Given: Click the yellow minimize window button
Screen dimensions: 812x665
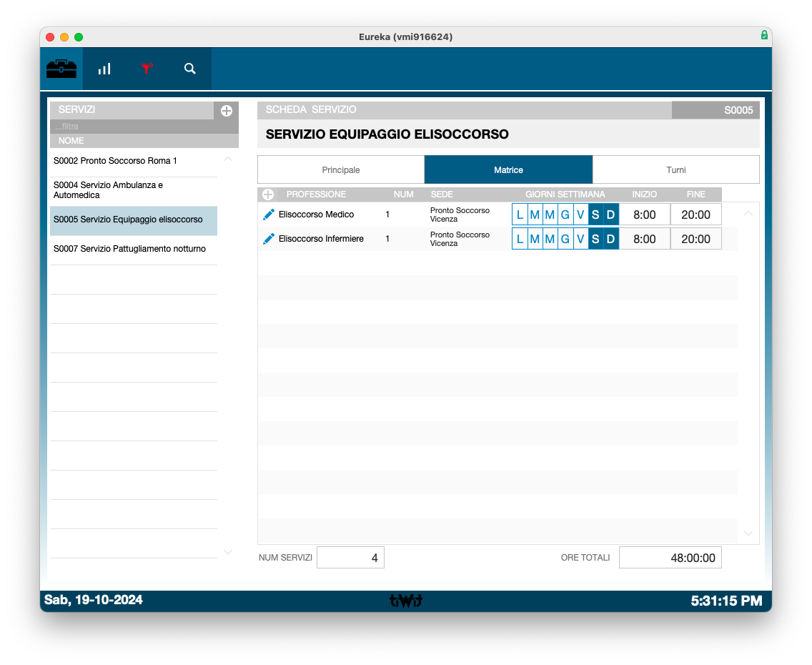Looking at the screenshot, I should point(64,36).
